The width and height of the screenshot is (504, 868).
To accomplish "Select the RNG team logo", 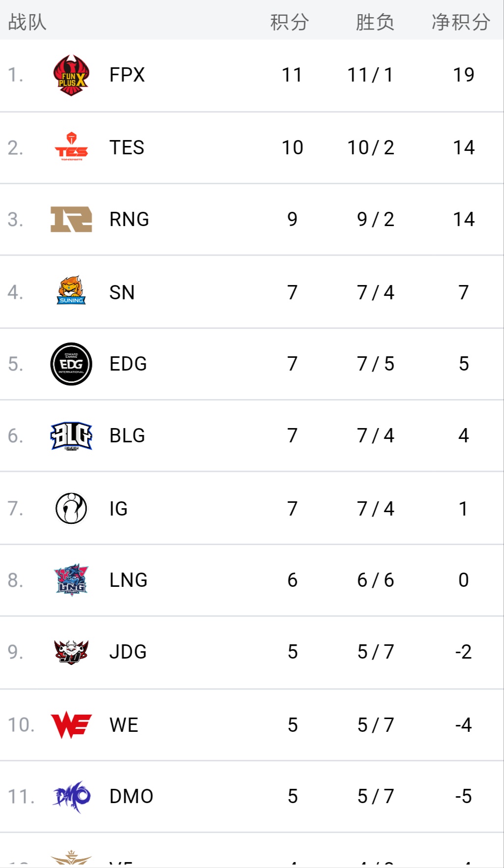I will [71, 219].
